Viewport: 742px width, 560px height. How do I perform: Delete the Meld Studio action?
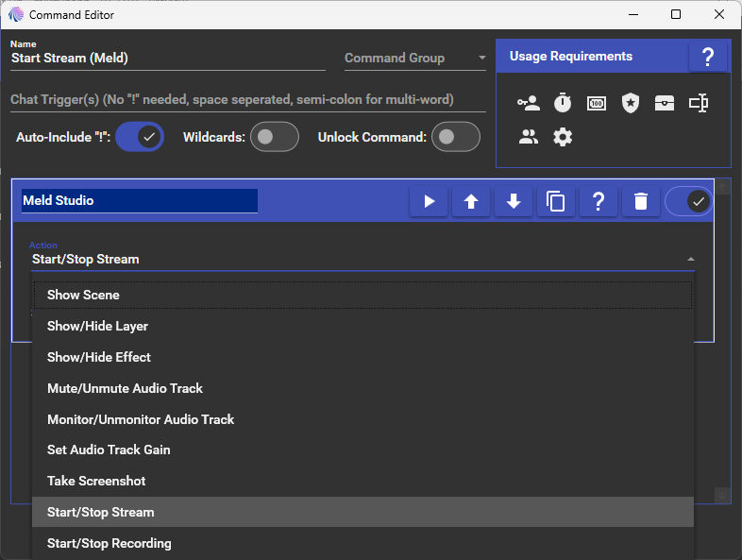(x=641, y=201)
